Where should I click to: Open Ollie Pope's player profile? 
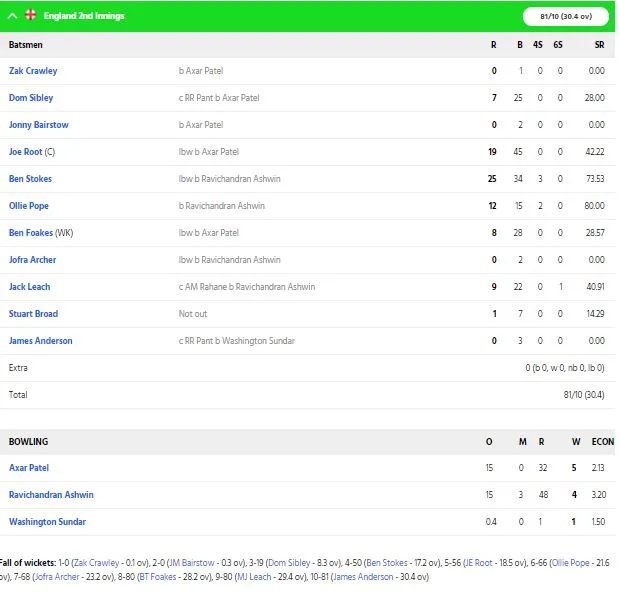point(29,206)
